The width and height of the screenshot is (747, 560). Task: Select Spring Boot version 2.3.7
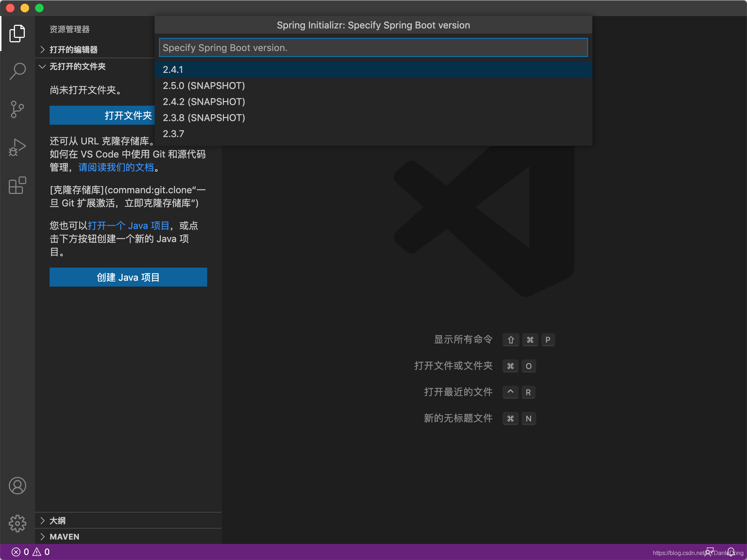[x=373, y=133]
